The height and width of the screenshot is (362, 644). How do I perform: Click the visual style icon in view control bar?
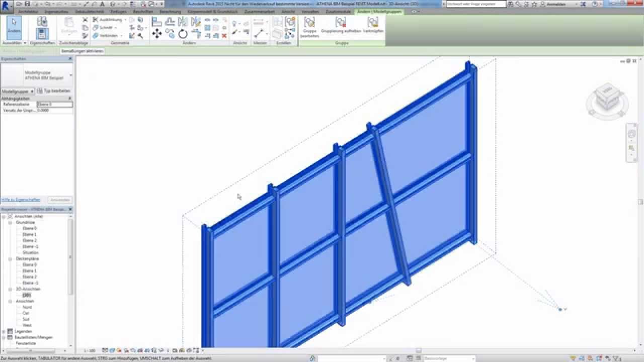tap(111, 350)
